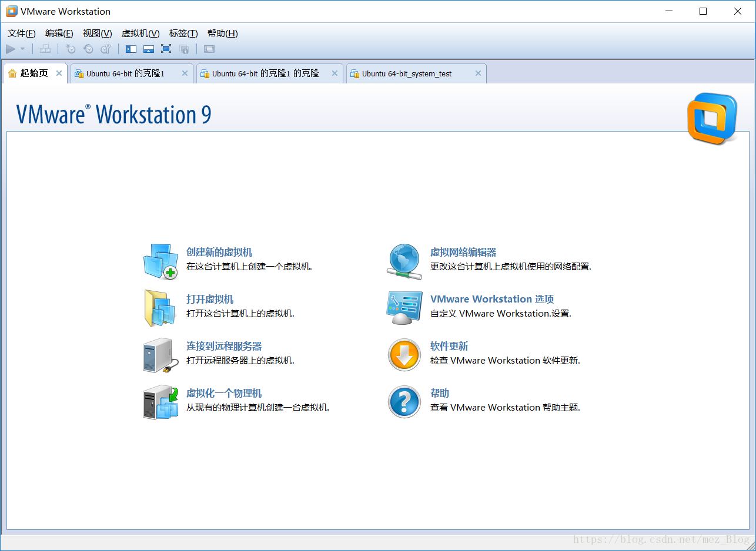Click the VM icon on 64-bit_system_test tab
Screen dimensions: 756x551
point(354,73)
